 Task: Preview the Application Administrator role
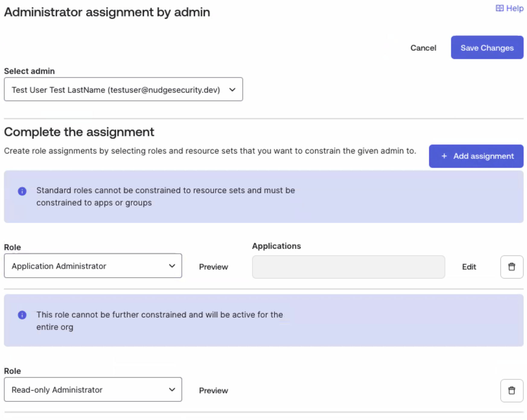pos(213,267)
